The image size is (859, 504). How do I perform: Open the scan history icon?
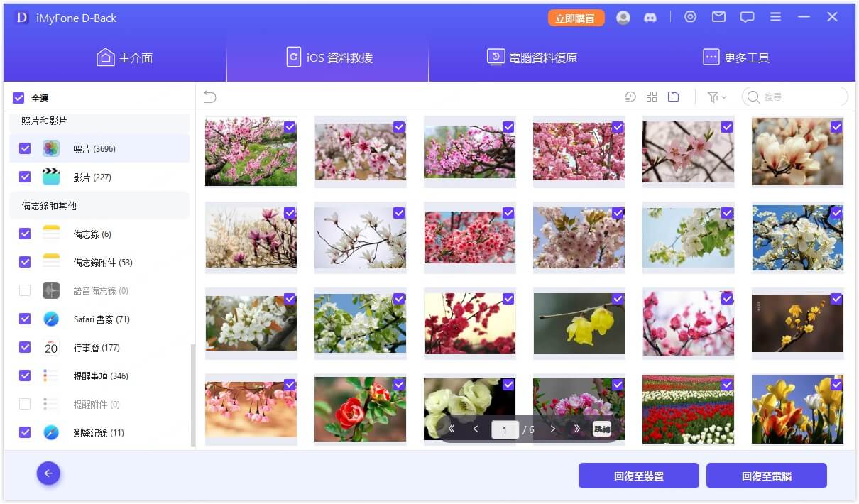tap(630, 96)
